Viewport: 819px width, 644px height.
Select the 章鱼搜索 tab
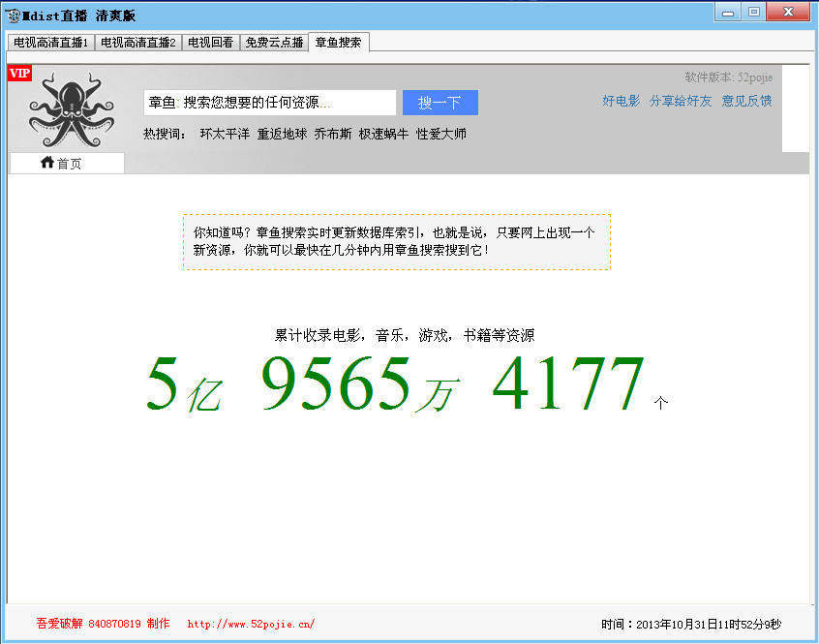[338, 42]
